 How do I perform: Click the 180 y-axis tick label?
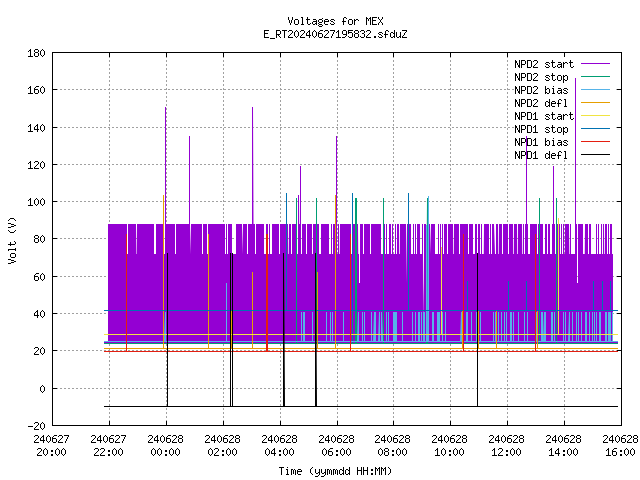pos(36,53)
